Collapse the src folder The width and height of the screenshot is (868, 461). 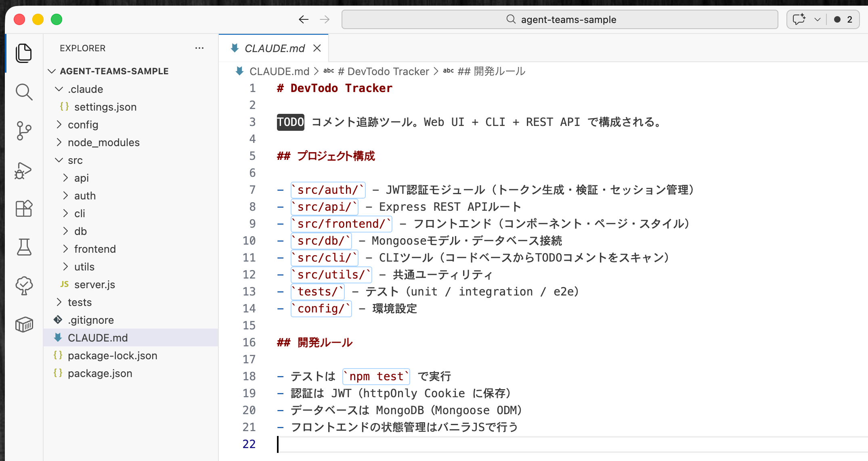(x=59, y=160)
